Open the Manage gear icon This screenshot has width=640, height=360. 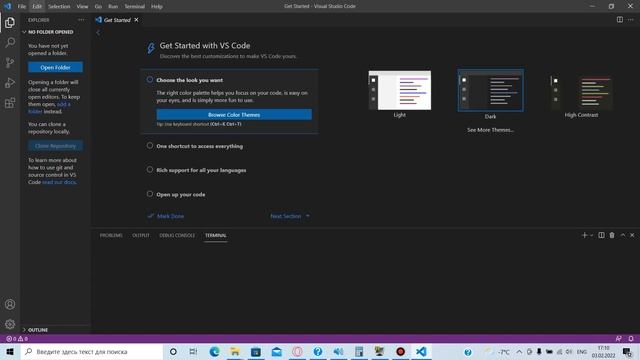[x=10, y=324]
